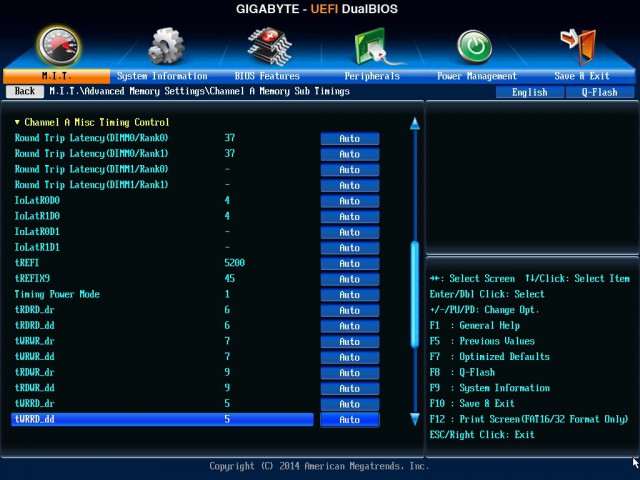Select the tRDWR_dr row label
This screenshot has height=480, width=640.
click(x=34, y=372)
